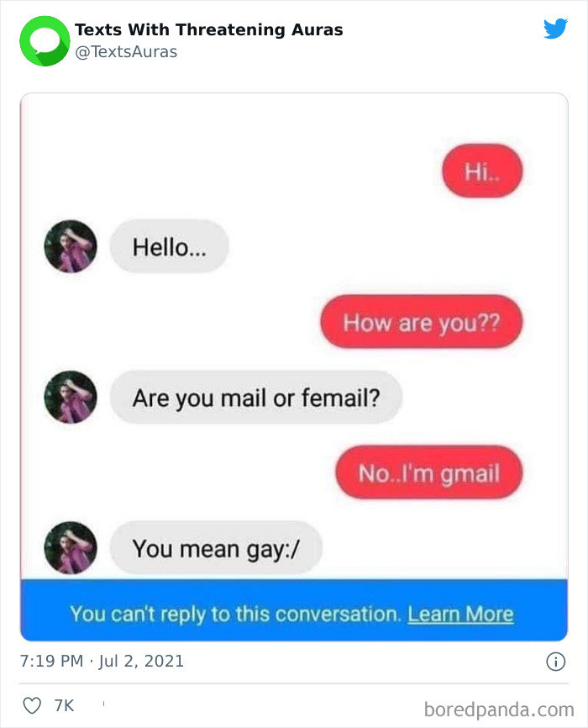The width and height of the screenshot is (588, 728).
Task: Click the Twitter bird logo
Action: click(x=555, y=29)
